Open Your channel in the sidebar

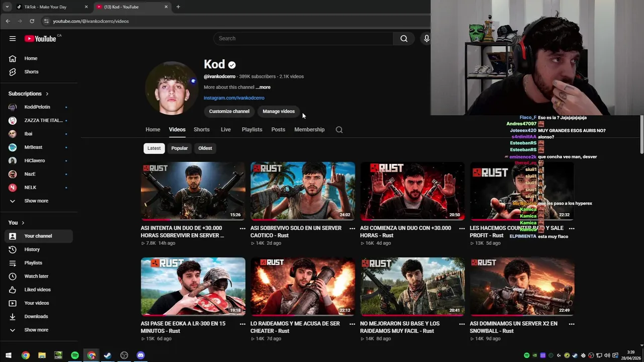click(39, 236)
